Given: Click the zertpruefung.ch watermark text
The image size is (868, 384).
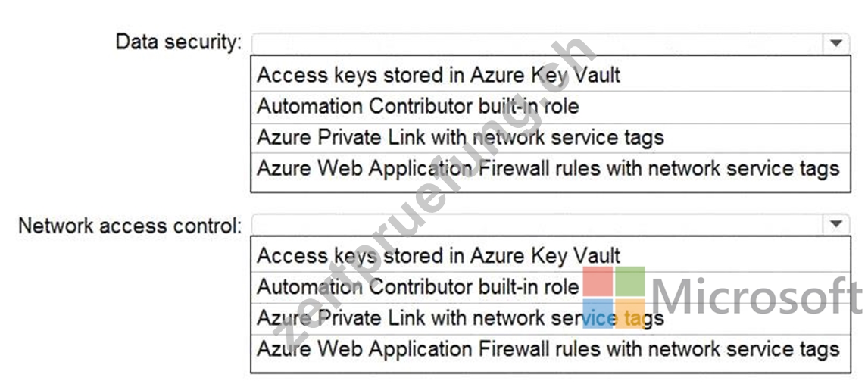Looking at the screenshot, I should [433, 189].
